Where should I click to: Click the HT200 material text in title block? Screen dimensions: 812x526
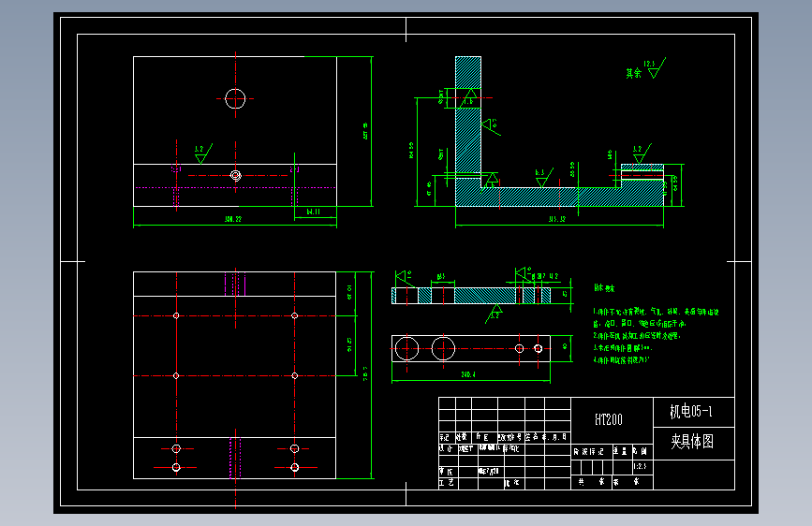pyautogui.click(x=609, y=419)
